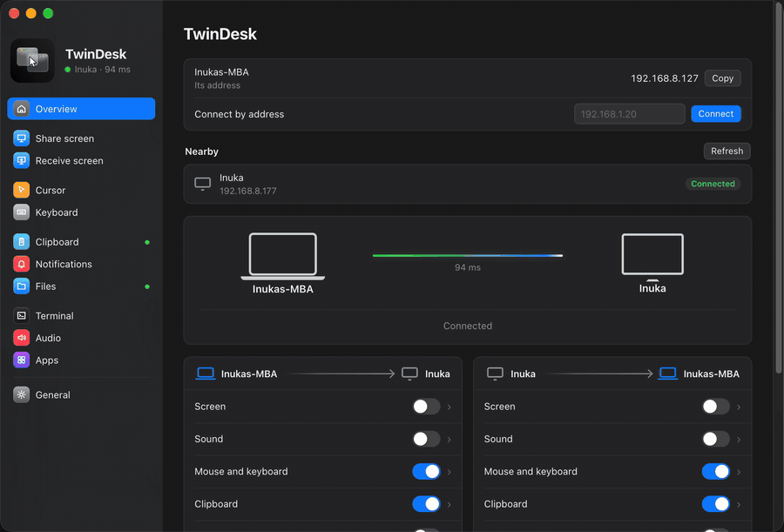The width and height of the screenshot is (784, 532).
Task: Click the green status dot beside Clipboard
Action: click(147, 242)
